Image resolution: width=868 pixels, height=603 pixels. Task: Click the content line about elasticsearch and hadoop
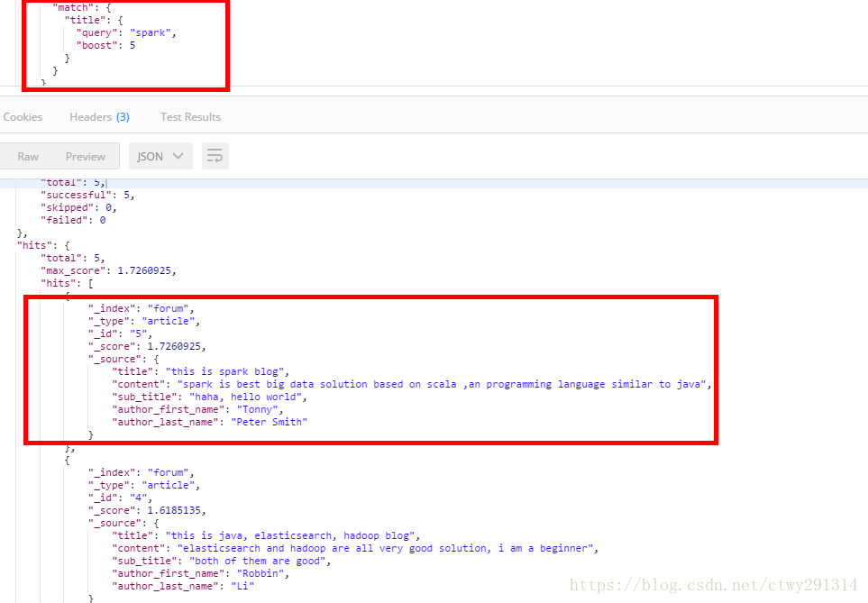pos(355,548)
